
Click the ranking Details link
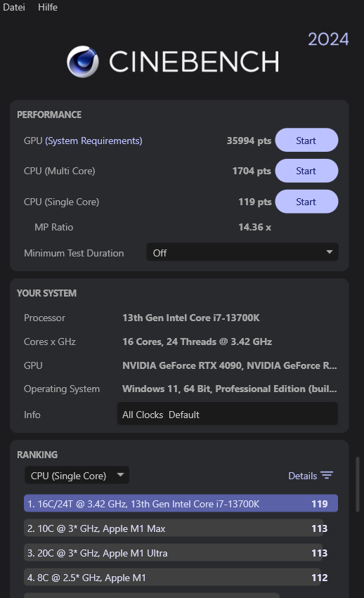(303, 476)
